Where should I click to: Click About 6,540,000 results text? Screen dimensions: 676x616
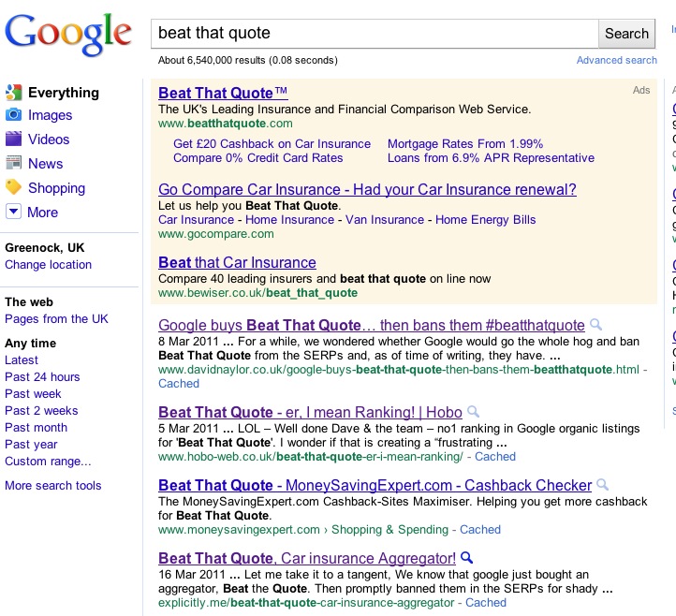click(x=248, y=60)
